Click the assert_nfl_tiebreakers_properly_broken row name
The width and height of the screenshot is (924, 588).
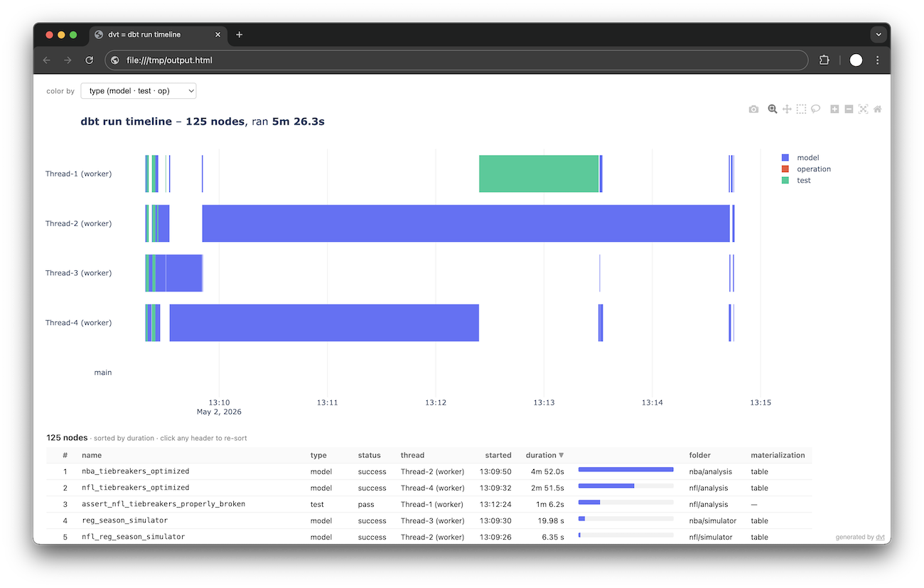(163, 504)
